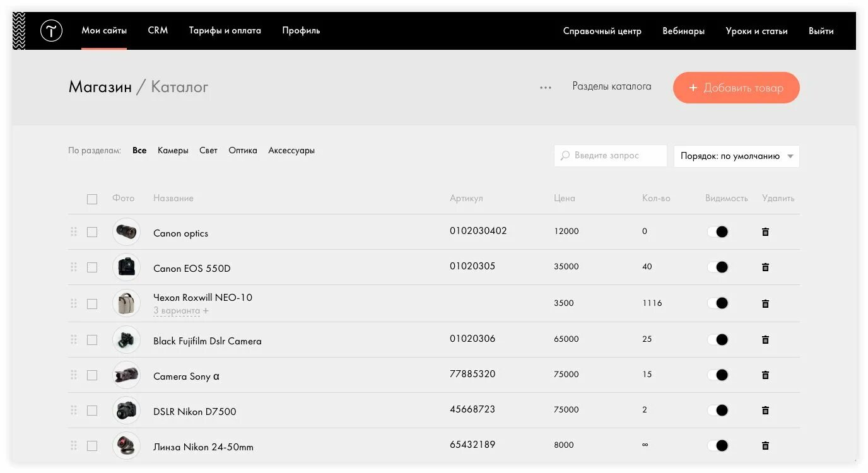Click the drag handle beside DSLR Nikon D7500

click(x=74, y=410)
